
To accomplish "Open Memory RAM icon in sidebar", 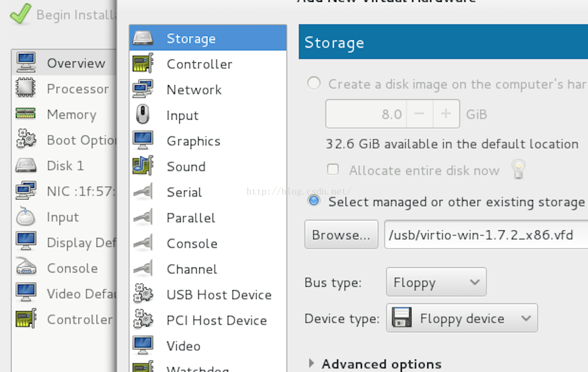I will pos(25,114).
